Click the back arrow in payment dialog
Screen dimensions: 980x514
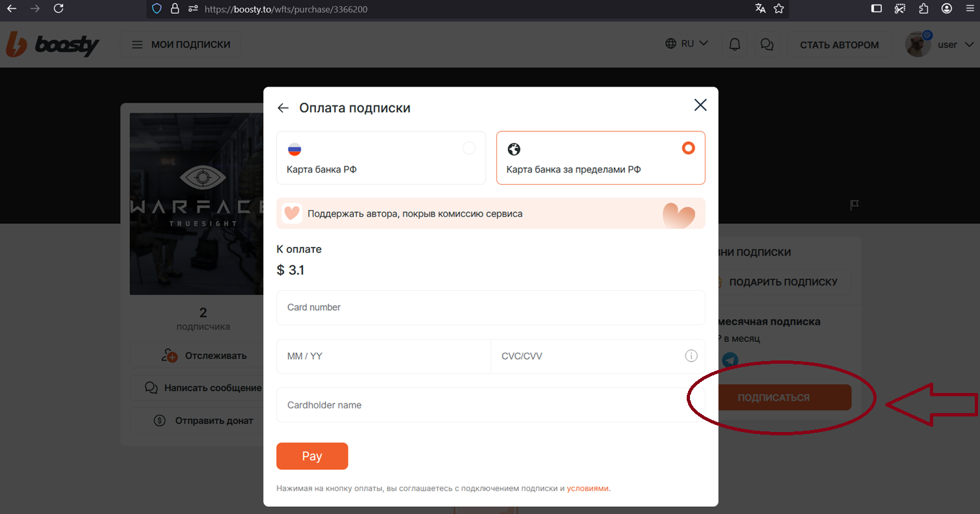tap(283, 108)
